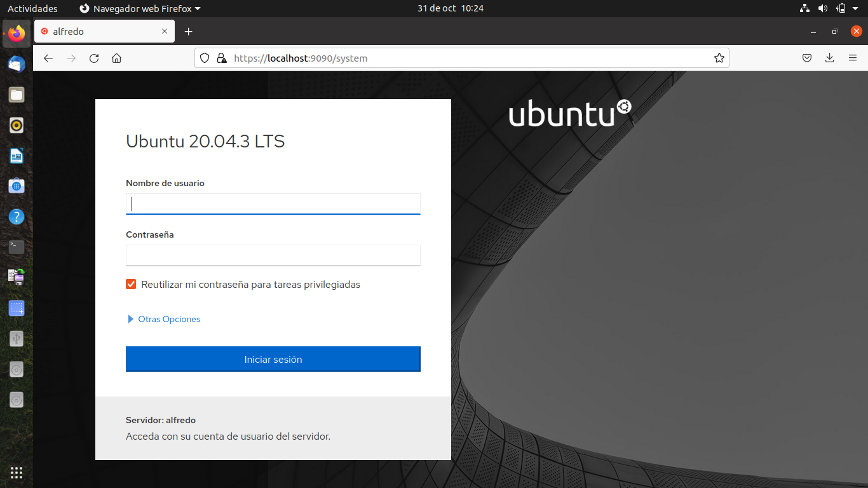This screenshot has width=868, height=488.
Task: Bookmark this page with star icon
Action: [719, 58]
